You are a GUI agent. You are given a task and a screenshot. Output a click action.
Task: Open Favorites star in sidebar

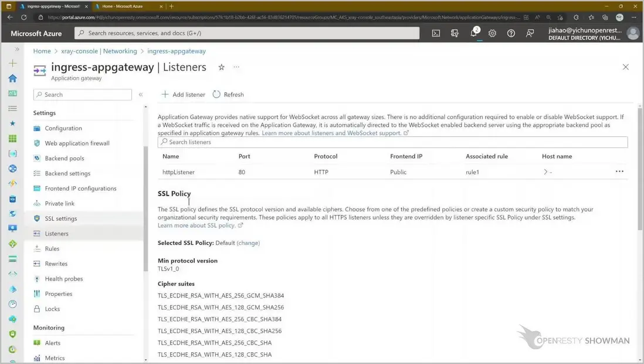pos(13,123)
